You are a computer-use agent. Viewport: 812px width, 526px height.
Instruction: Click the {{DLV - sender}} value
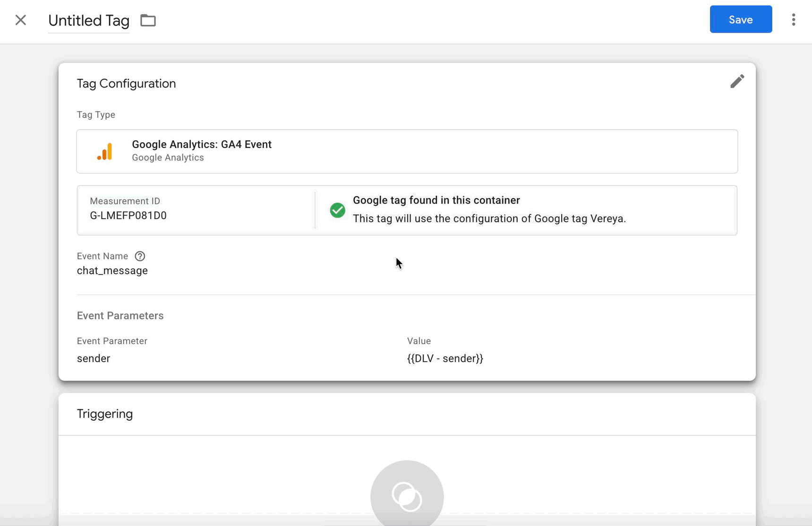pos(444,358)
